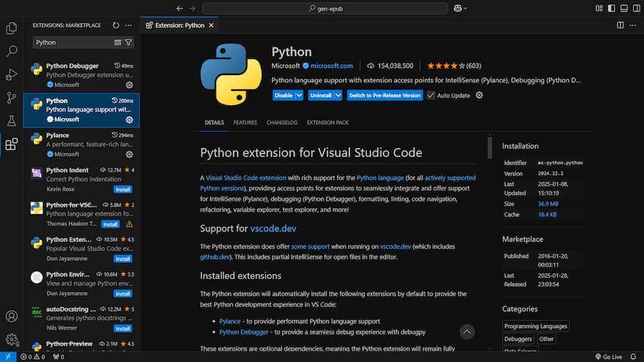Viewport: 644px width, 362px height.
Task: Select the Extension: Python editor tab
Action: point(179,25)
